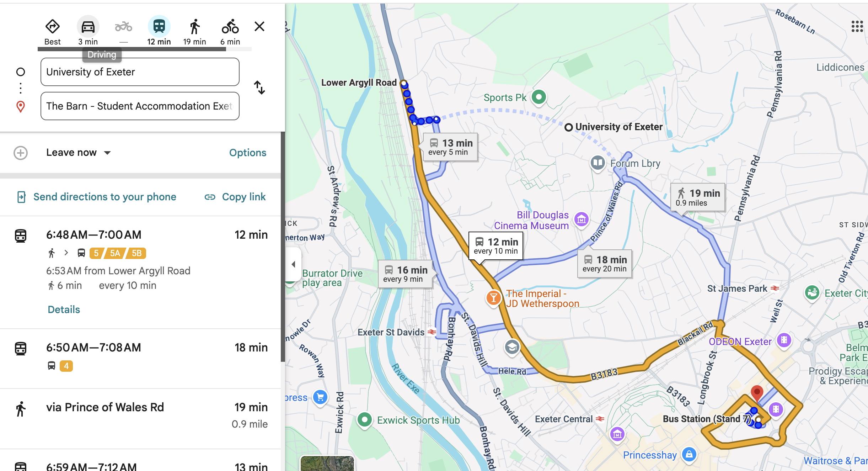Switch to the Cycling travel mode

click(230, 27)
